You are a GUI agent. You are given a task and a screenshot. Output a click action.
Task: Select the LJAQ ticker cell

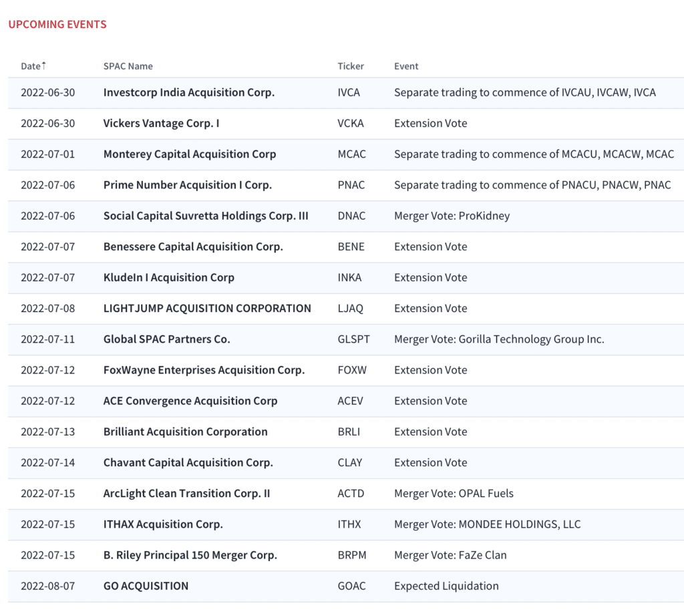click(x=350, y=309)
